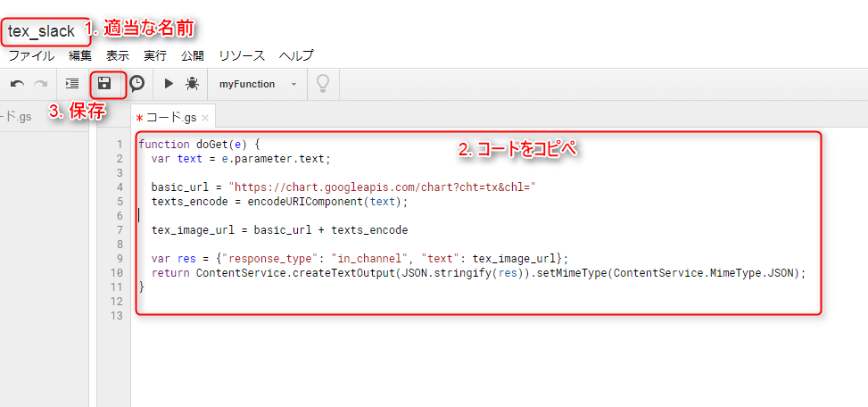Image resolution: width=868 pixels, height=407 pixels.
Task: Click line number 1 in gutter
Action: pyautogui.click(x=119, y=145)
